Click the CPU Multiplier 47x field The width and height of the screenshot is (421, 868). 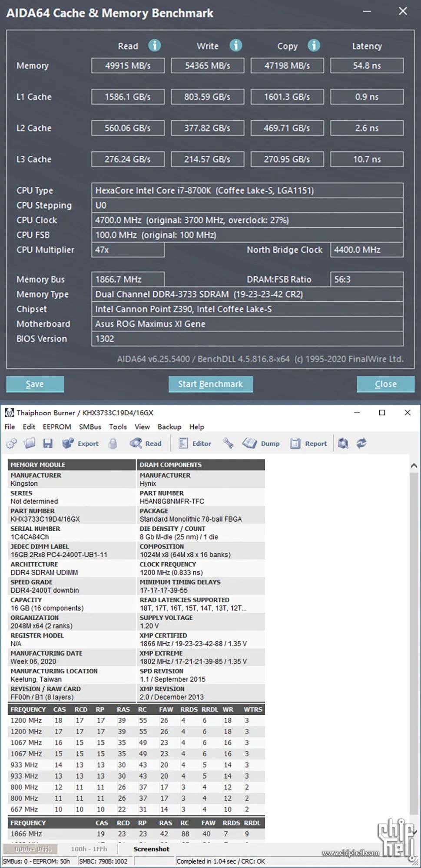[x=128, y=250]
